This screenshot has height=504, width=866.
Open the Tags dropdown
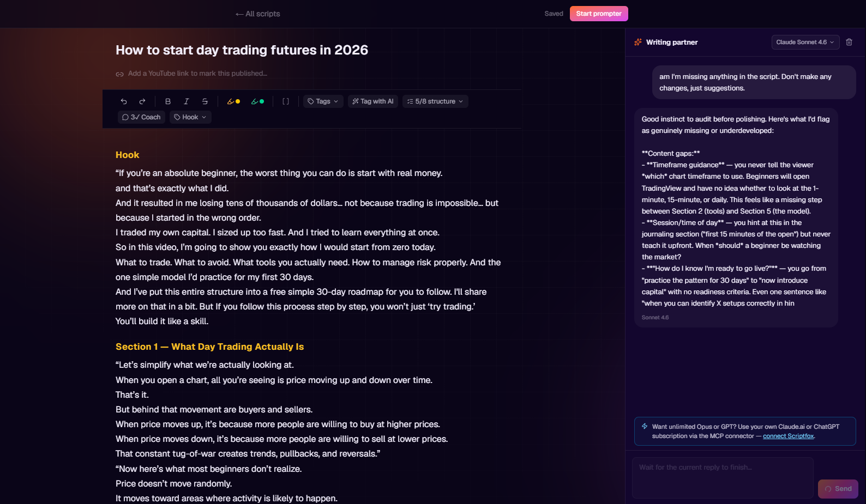tap(323, 101)
